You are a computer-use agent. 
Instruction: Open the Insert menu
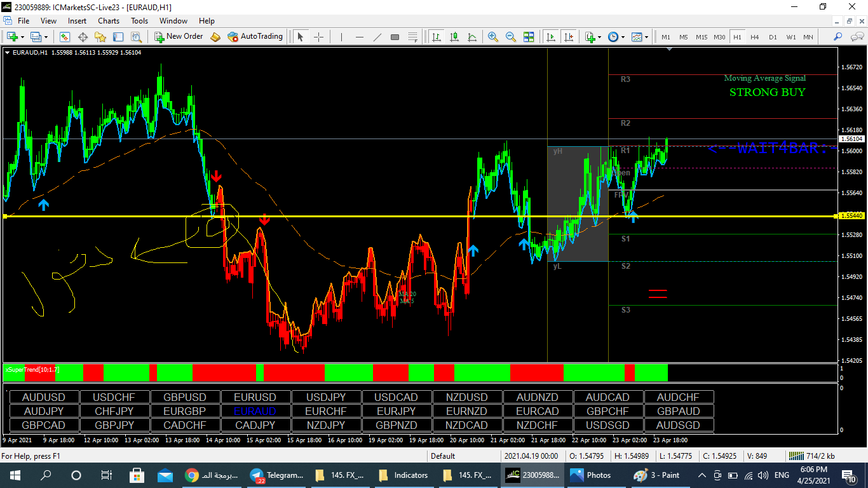[77, 21]
